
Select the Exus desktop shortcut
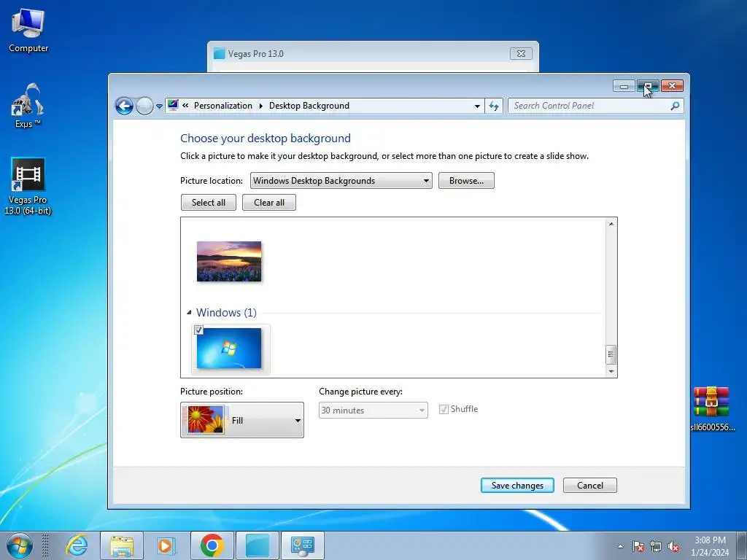(x=28, y=106)
